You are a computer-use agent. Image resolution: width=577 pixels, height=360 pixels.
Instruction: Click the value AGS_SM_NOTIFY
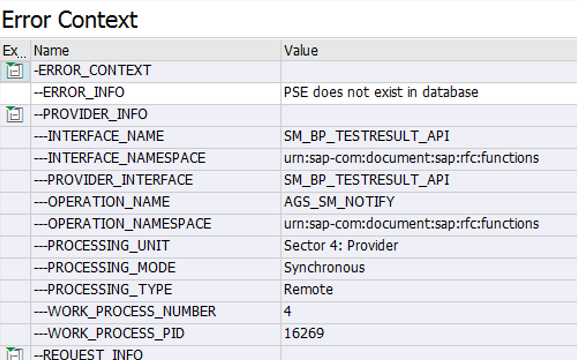(339, 202)
